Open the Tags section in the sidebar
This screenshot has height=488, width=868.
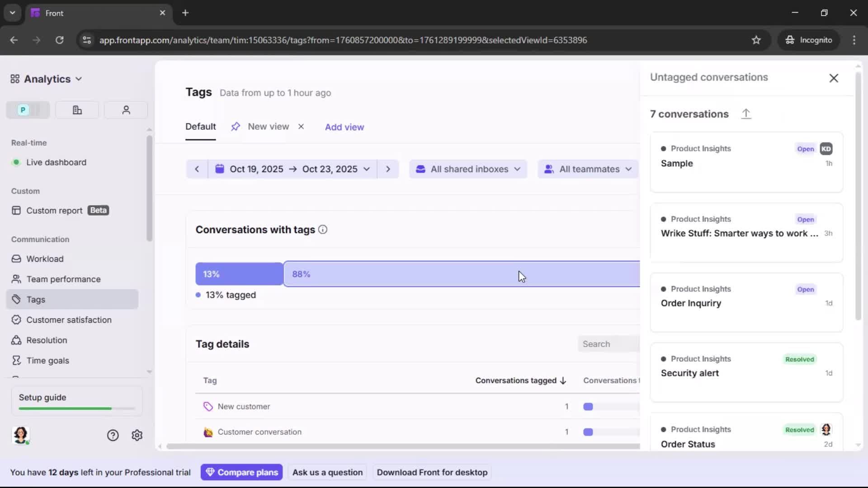click(x=36, y=299)
